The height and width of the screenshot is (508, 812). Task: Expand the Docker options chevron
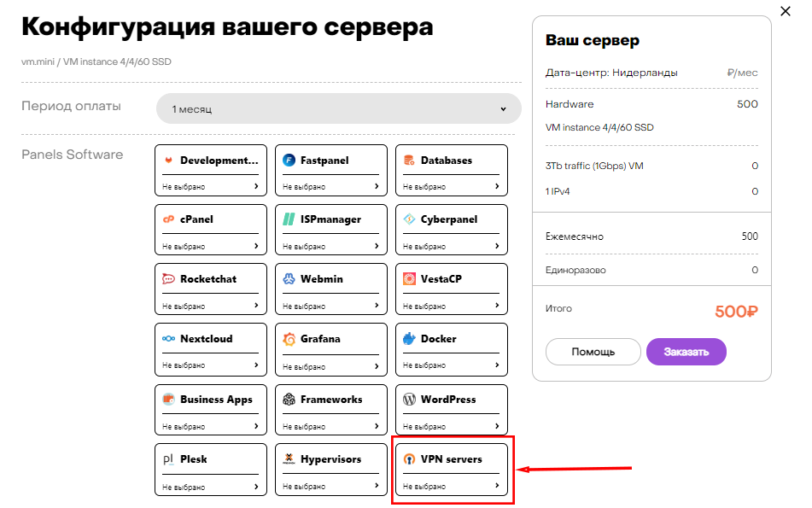[497, 365]
